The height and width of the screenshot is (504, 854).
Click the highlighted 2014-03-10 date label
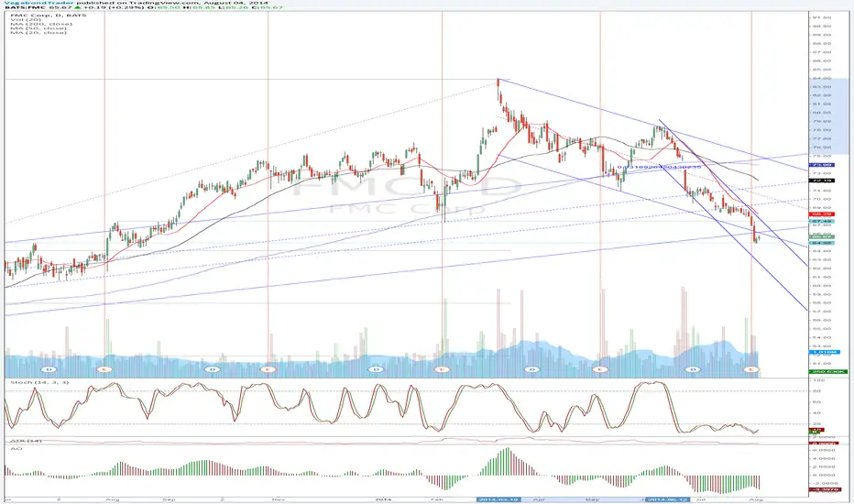tap(498, 499)
